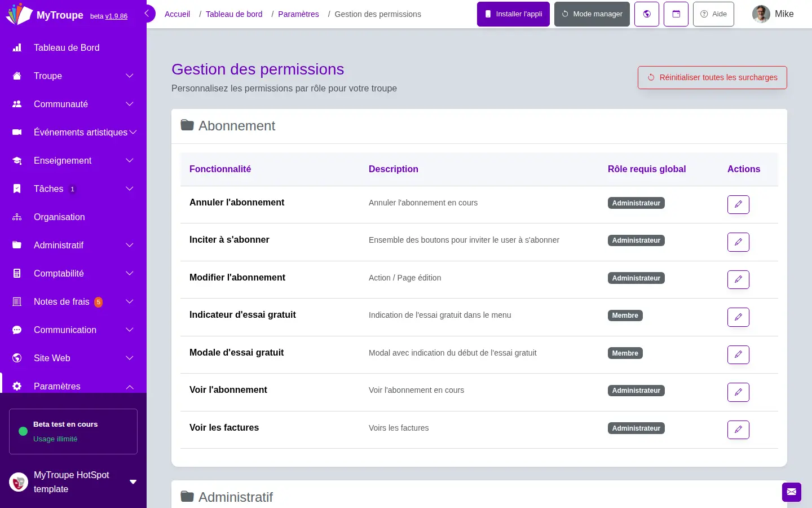Collapse the Paramètres sidebar menu
This screenshot has width=812, height=508.
point(130,387)
